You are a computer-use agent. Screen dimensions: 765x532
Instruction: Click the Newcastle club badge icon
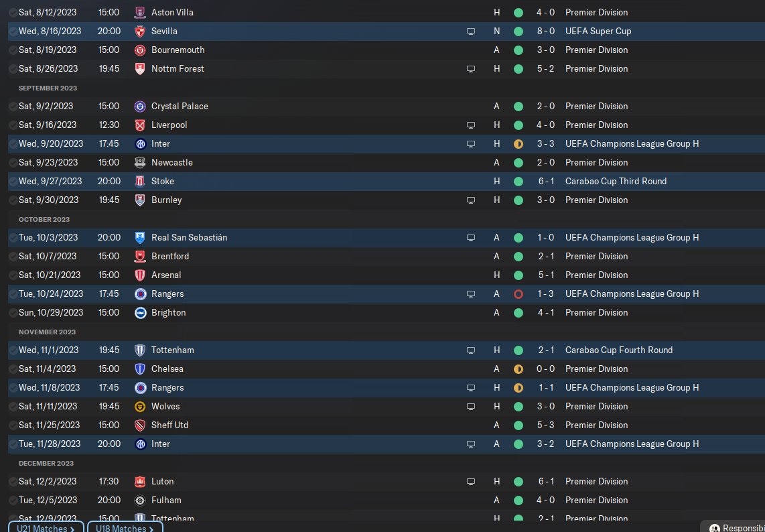(140, 162)
